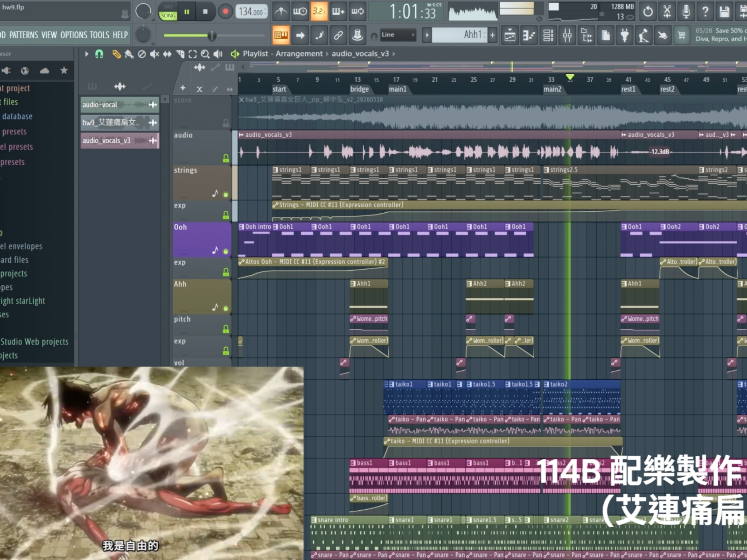Open the playlist options menu arrow
The height and width of the screenshot is (560, 747).
tap(86, 54)
